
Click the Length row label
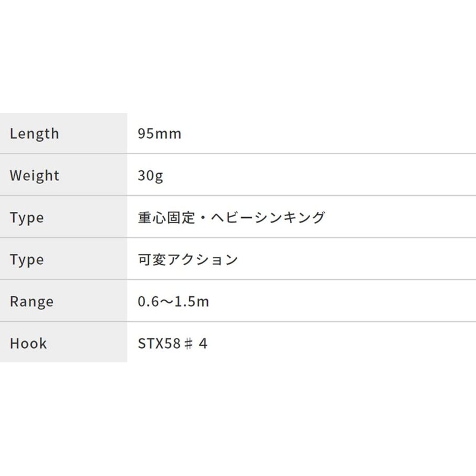[x=35, y=134]
